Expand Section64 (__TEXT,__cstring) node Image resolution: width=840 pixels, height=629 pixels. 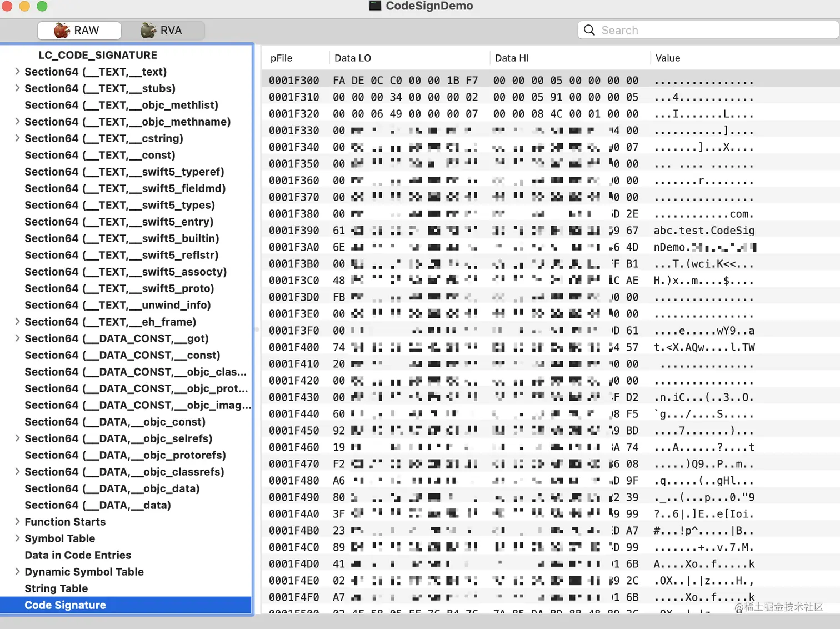(x=17, y=138)
